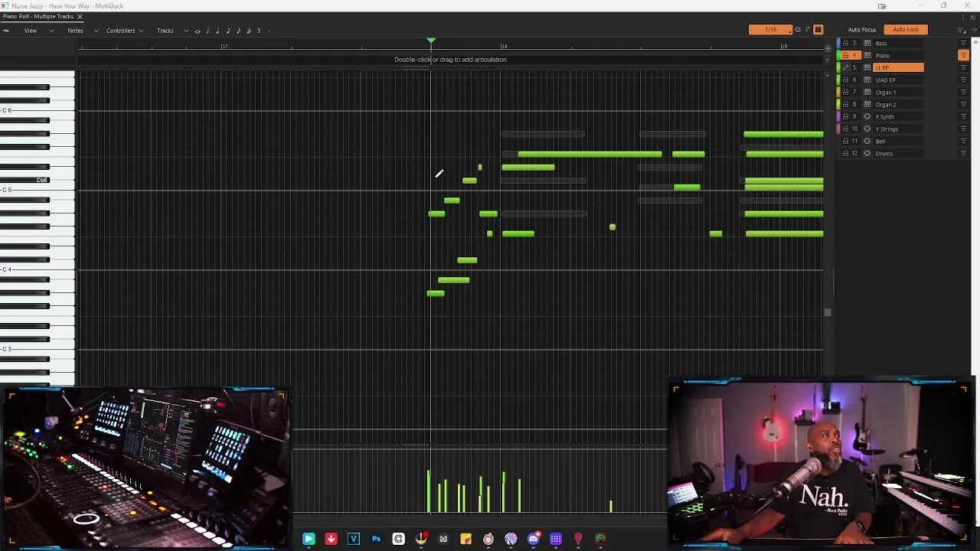Toggle the lock on Bass track 3
The image size is (980, 551).
845,43
